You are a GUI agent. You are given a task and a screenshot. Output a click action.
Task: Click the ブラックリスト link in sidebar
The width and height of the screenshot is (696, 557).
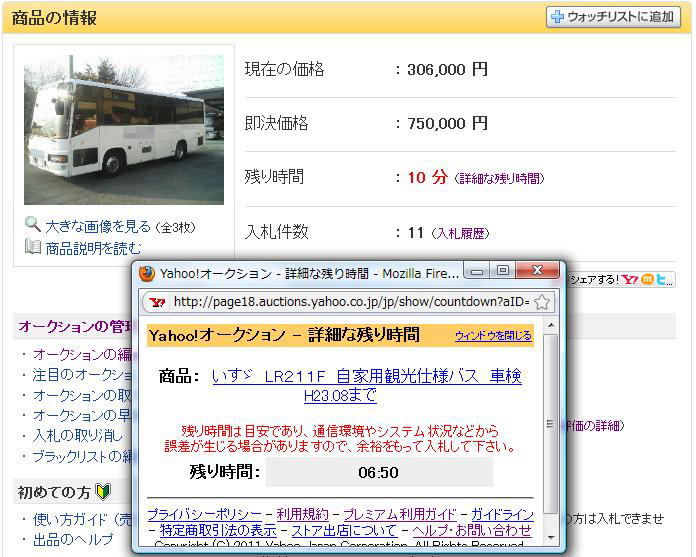tap(82, 456)
